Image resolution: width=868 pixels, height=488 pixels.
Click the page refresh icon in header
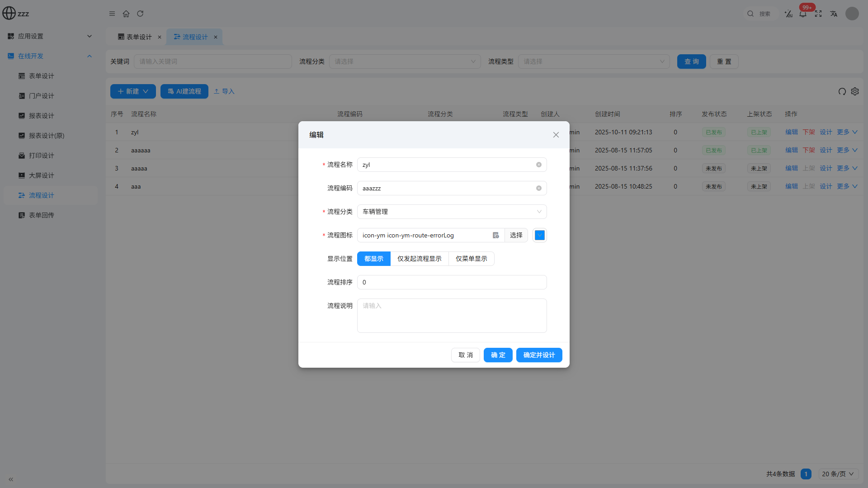click(x=140, y=14)
